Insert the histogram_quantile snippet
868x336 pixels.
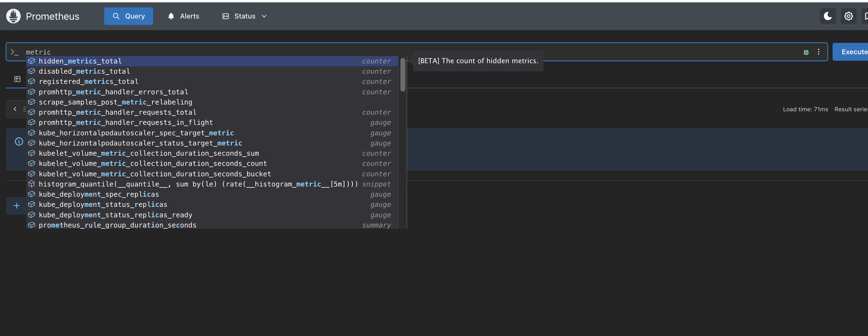212,184
